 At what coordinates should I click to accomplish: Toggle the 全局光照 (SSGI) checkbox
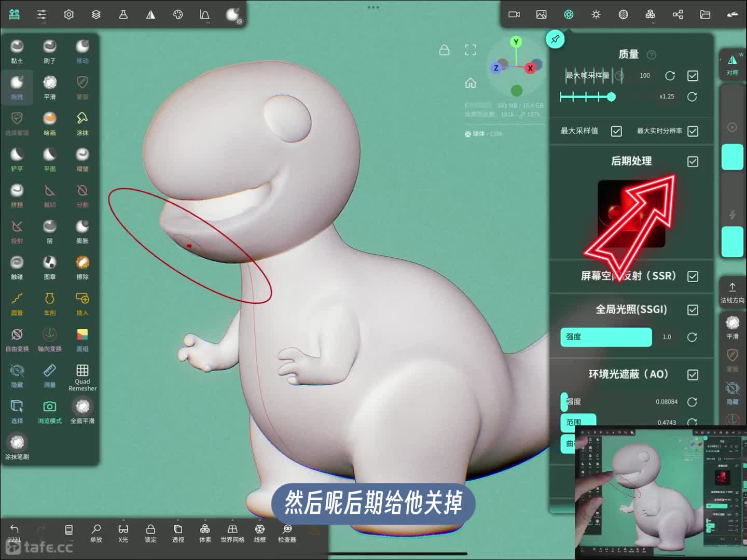(x=693, y=310)
